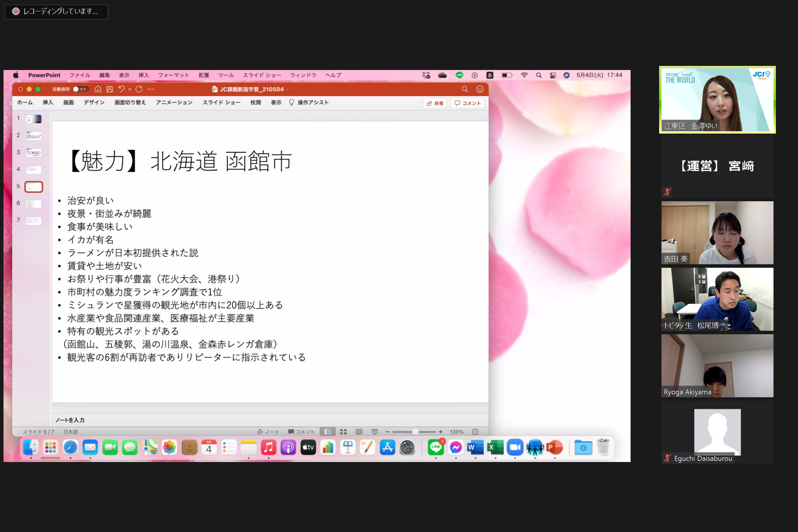
Task: Expand the undo history dropdown arrow
Action: (x=129, y=89)
